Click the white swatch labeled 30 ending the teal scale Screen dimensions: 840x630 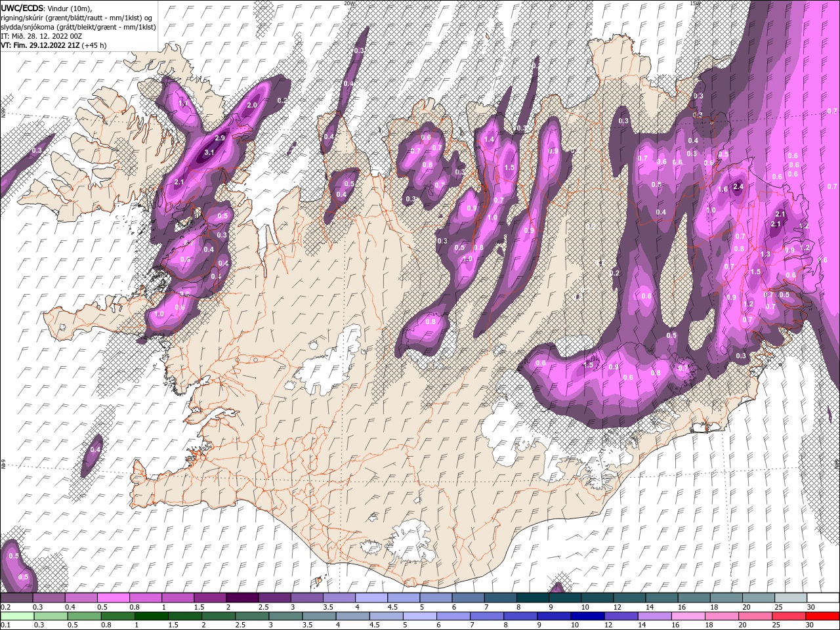tap(822, 598)
